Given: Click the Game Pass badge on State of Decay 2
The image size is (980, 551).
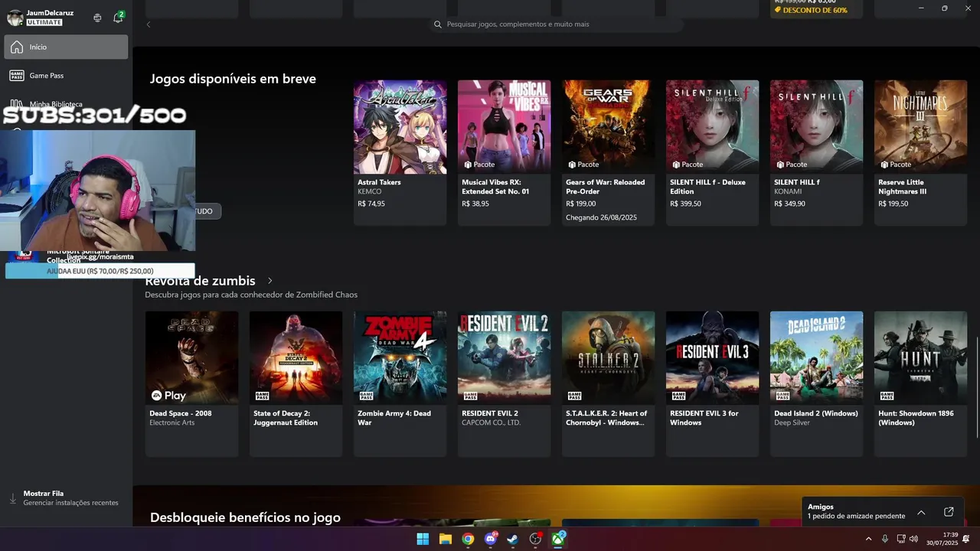Looking at the screenshot, I should coord(262,396).
